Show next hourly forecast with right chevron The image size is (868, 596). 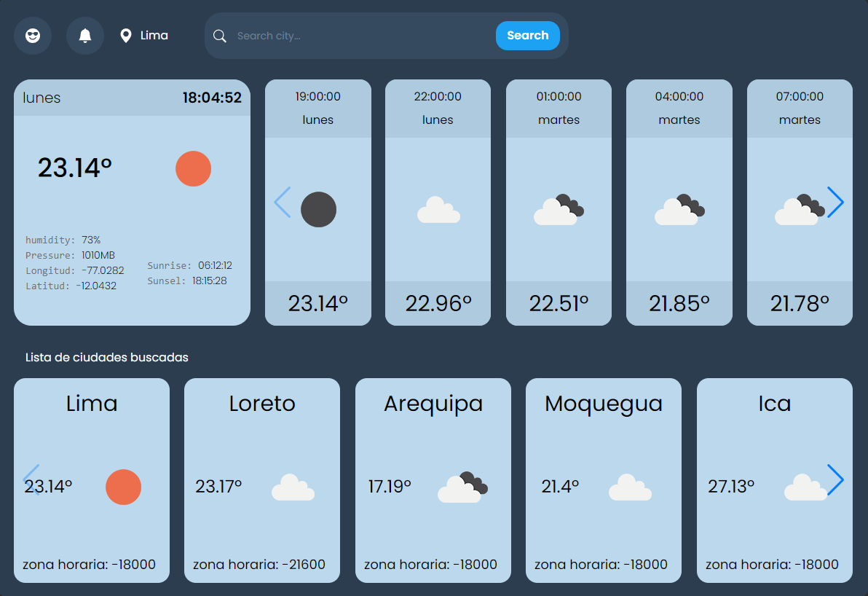(x=835, y=202)
